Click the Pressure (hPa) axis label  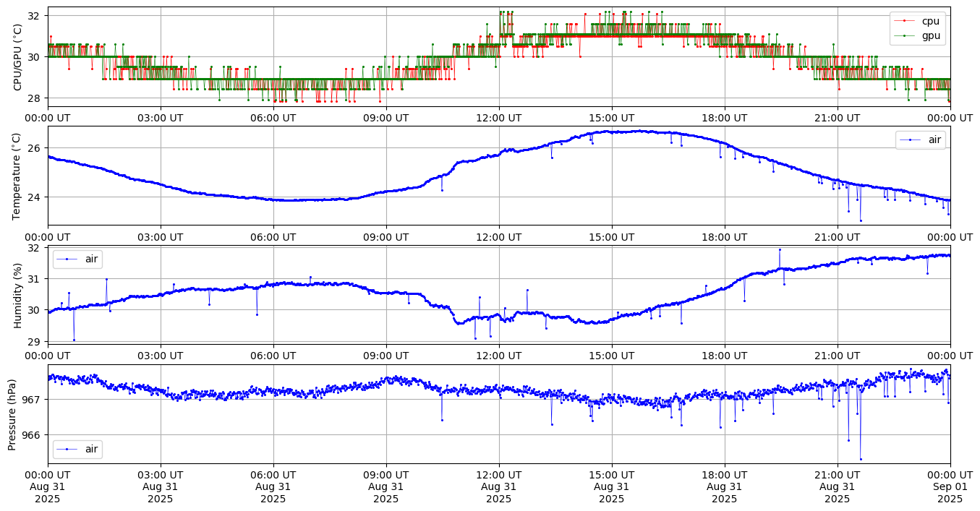click(12, 414)
